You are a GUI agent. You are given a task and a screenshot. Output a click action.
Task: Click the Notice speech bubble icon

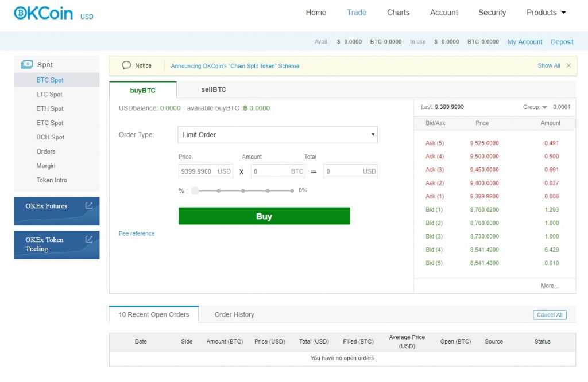point(126,65)
